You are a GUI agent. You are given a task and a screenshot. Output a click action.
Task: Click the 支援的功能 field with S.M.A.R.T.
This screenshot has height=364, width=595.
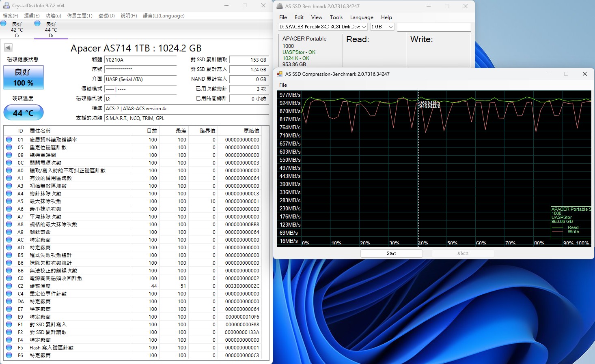tap(187, 118)
